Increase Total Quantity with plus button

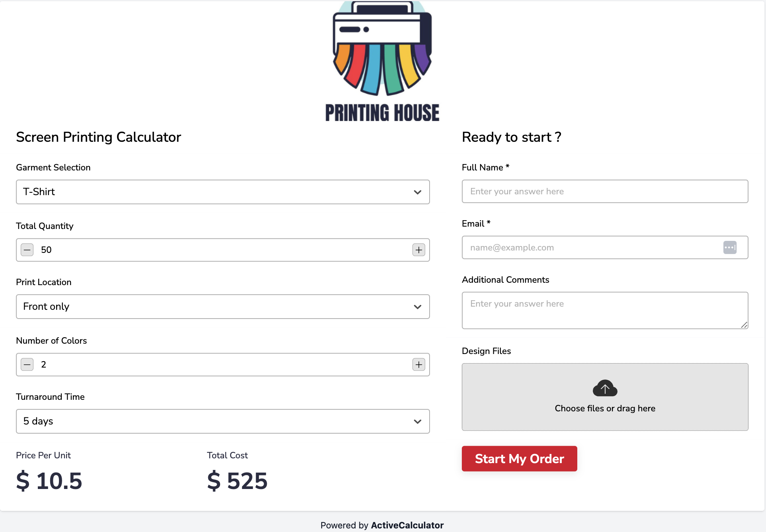pyautogui.click(x=418, y=250)
